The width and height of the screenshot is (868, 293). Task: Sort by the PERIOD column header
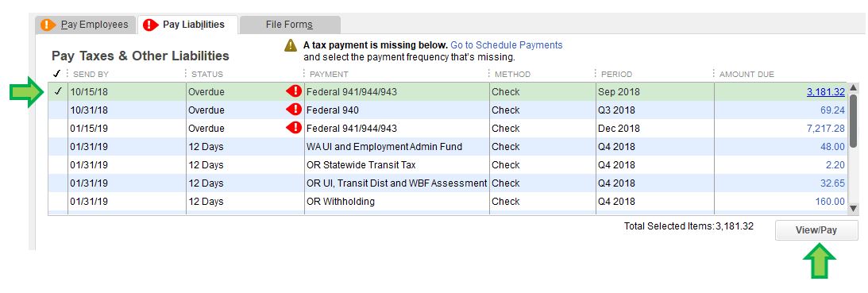pyautogui.click(x=617, y=74)
